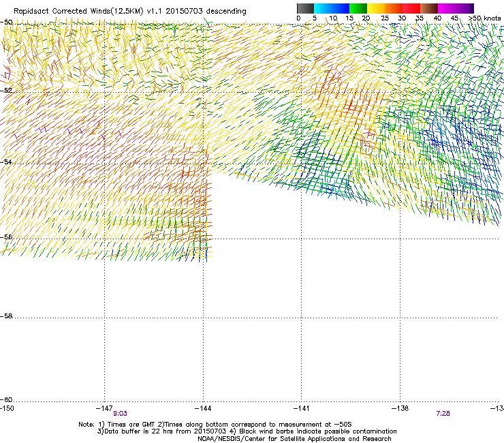This screenshot has height=443, width=504.
Task: Click the -52 latitude axis label
Action: pyautogui.click(x=6, y=91)
